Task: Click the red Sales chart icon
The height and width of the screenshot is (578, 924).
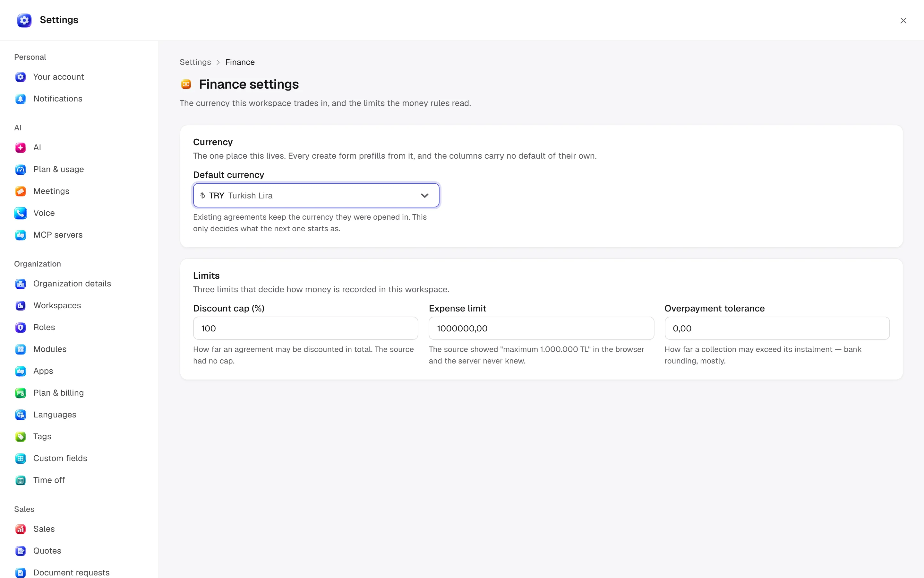Action: click(x=21, y=529)
